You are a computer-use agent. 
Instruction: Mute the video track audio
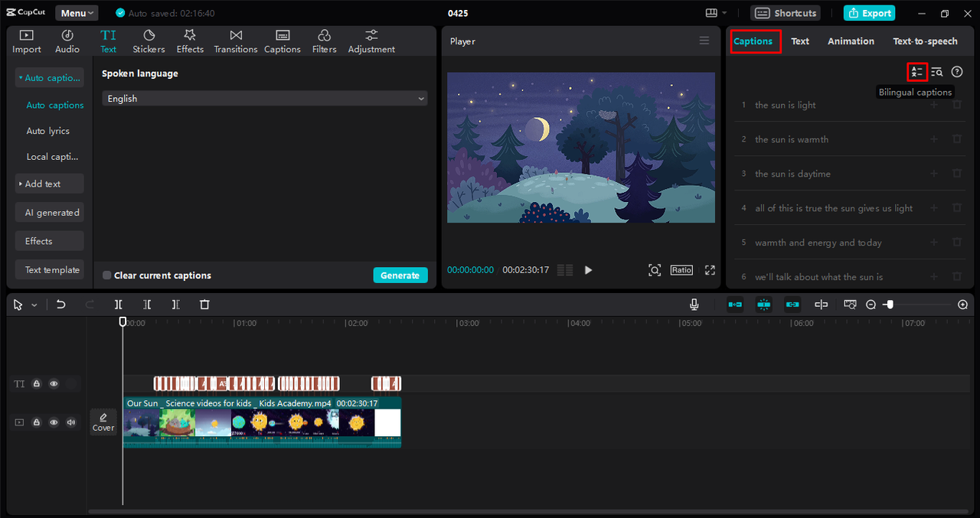tap(71, 422)
